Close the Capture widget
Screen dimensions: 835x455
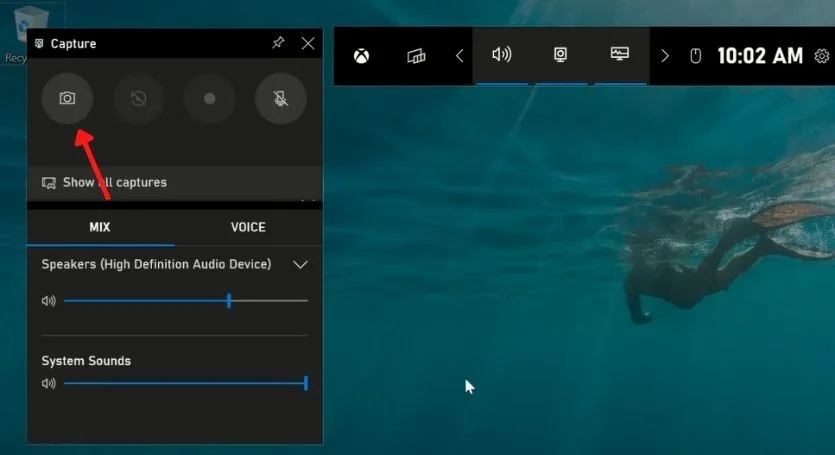pyautogui.click(x=308, y=43)
